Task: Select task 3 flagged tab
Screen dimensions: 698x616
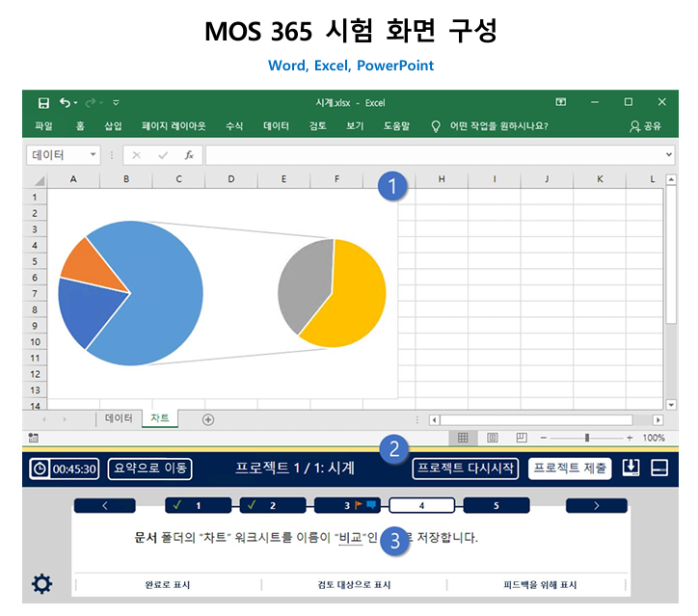Action: pos(347,505)
